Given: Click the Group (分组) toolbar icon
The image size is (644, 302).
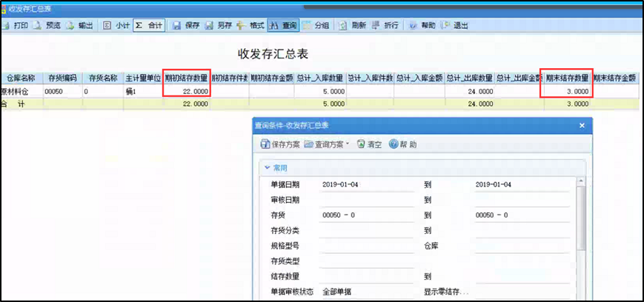Looking at the screenshot, I should click(307, 26).
